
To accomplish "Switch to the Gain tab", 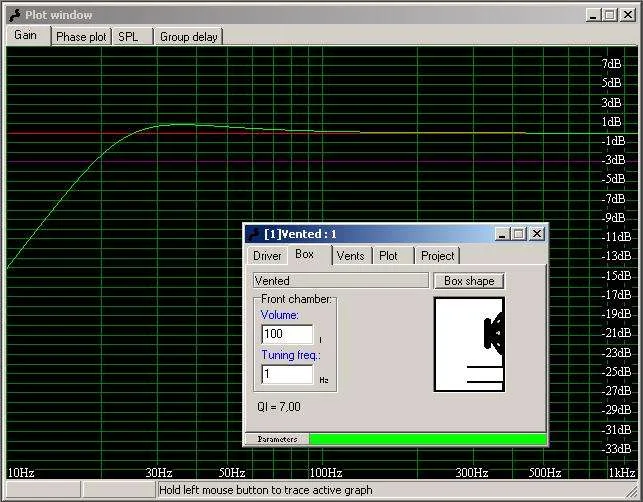I will click(28, 35).
